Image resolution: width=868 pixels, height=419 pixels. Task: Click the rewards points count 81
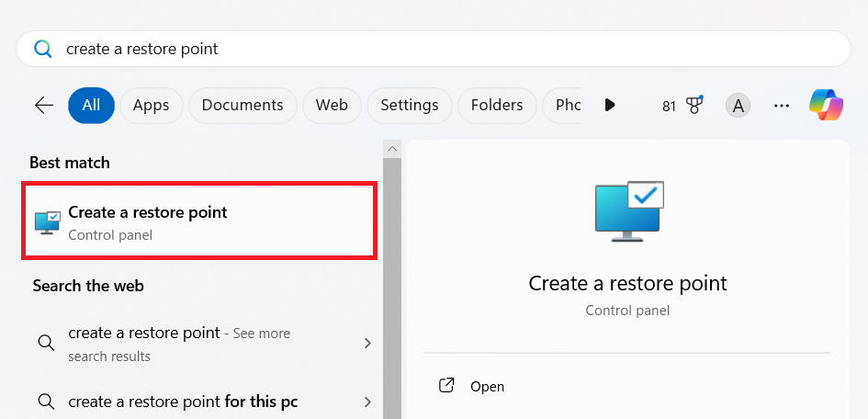[x=670, y=106]
